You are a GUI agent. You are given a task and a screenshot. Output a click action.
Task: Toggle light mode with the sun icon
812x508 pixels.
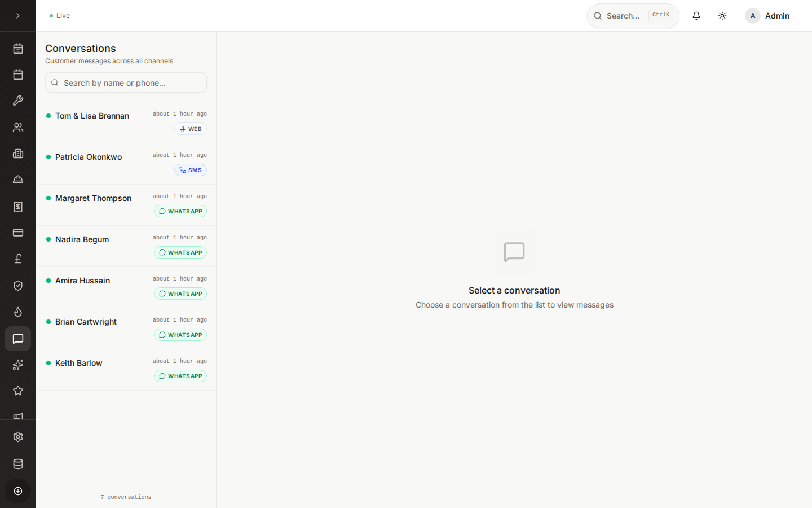(722, 15)
